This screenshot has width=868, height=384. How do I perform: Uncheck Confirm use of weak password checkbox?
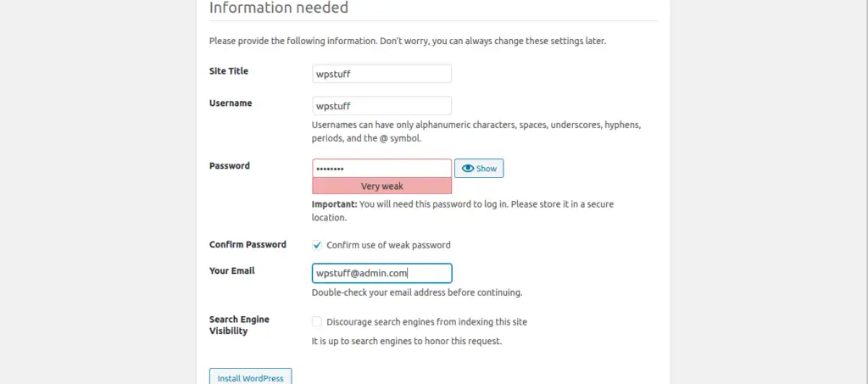coord(317,245)
